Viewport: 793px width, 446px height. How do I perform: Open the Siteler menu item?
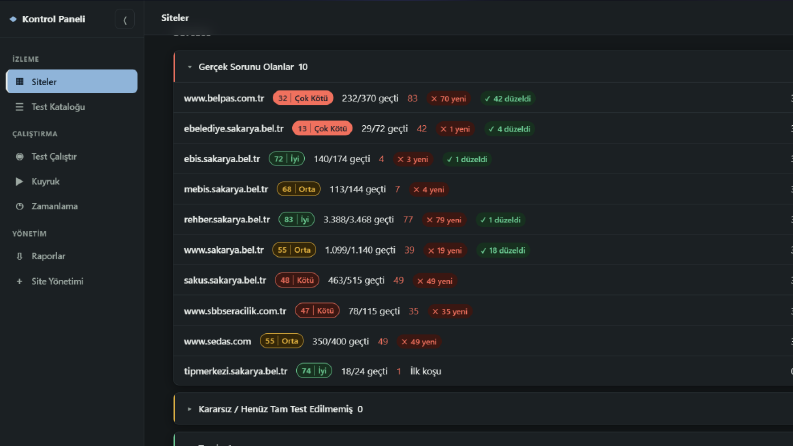coord(72,81)
